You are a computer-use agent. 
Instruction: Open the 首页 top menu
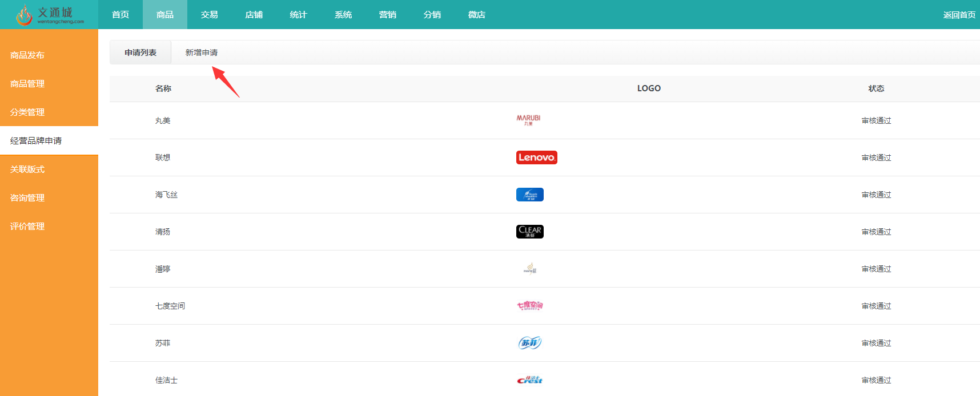pos(121,15)
